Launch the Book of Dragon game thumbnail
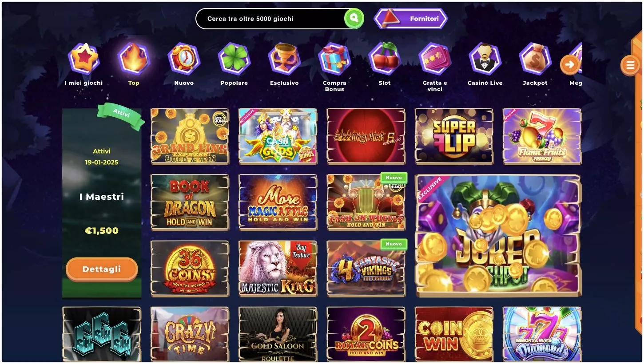Screen dimensions: 644x364 tap(190, 202)
